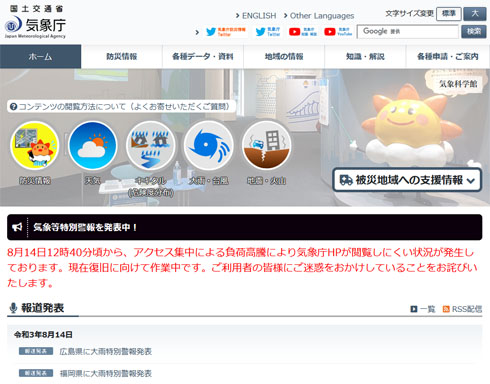Click the 報道発表 section heading

pyautogui.click(x=43, y=308)
